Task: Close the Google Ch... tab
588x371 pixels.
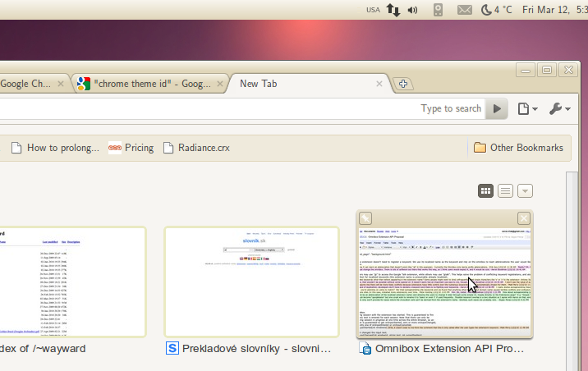Action: pyautogui.click(x=61, y=84)
